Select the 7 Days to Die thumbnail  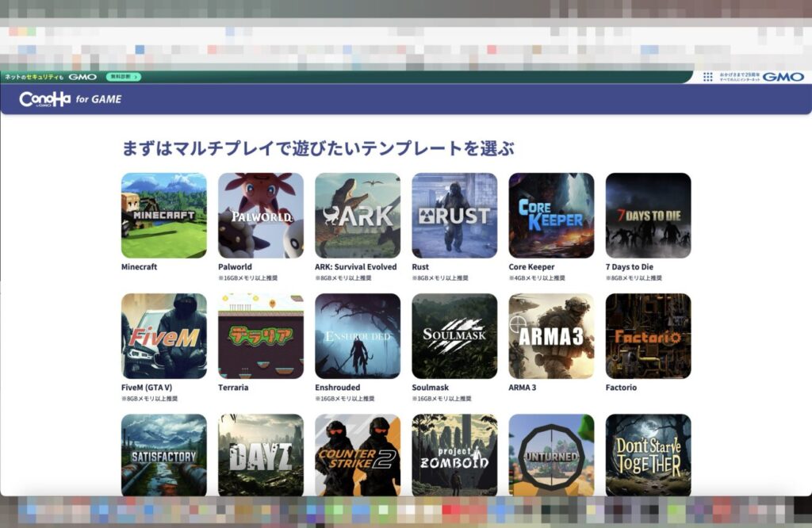648,216
